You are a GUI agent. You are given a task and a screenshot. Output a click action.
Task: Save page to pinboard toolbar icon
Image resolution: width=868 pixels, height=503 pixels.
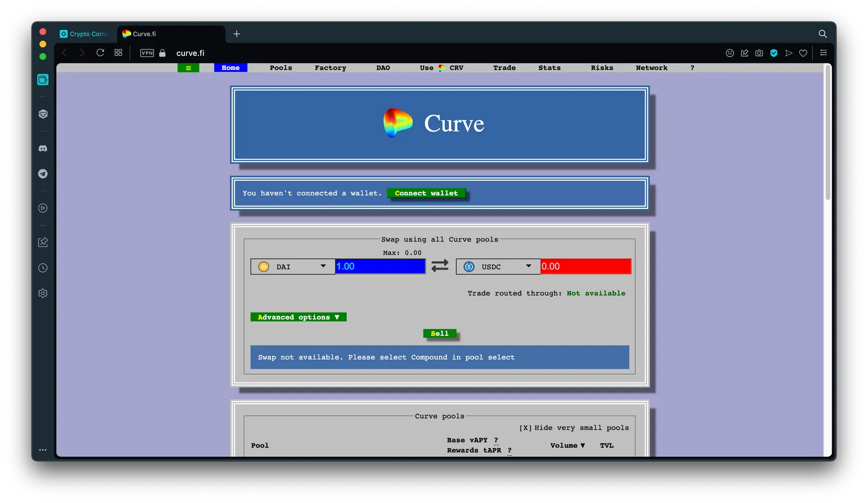[x=744, y=53]
